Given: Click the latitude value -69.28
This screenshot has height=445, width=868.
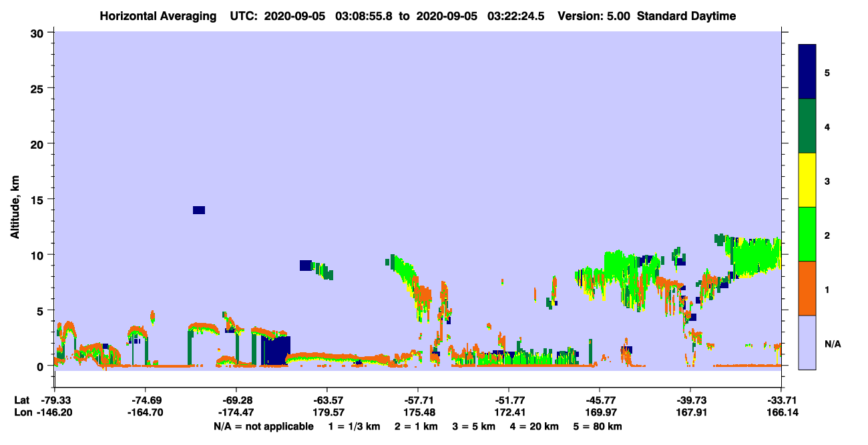Looking at the screenshot, I should 236,400.
